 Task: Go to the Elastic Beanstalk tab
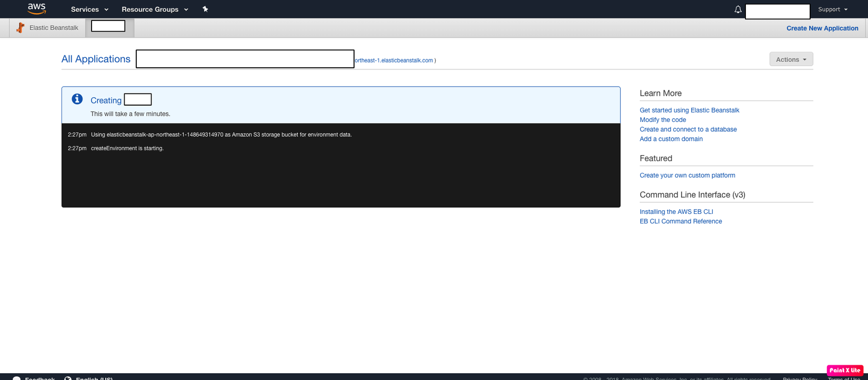coord(48,28)
